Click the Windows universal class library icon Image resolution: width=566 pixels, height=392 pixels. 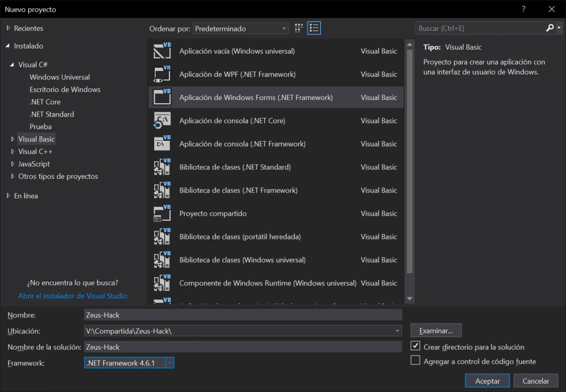[x=162, y=259]
